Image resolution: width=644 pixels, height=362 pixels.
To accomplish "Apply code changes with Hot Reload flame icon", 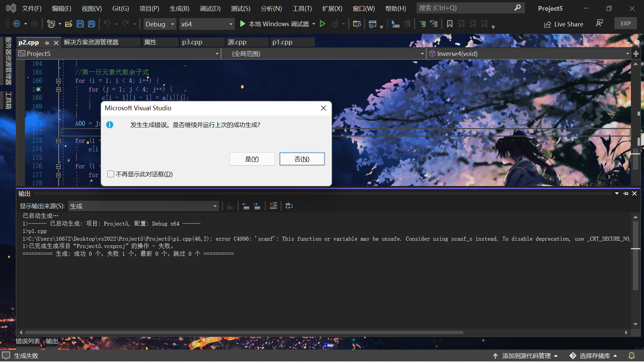I will click(336, 24).
